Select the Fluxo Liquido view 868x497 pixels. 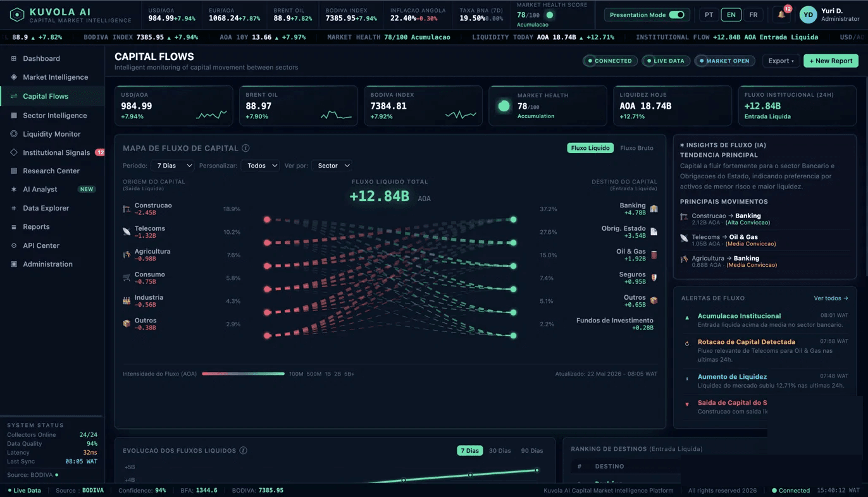(590, 148)
